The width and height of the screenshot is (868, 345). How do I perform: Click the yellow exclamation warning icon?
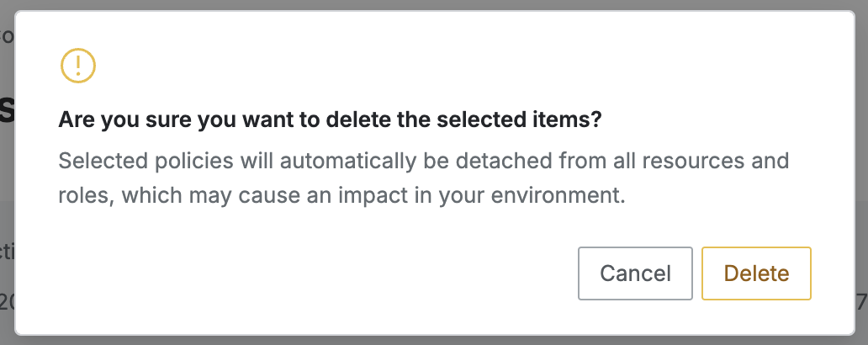pyautogui.click(x=78, y=66)
